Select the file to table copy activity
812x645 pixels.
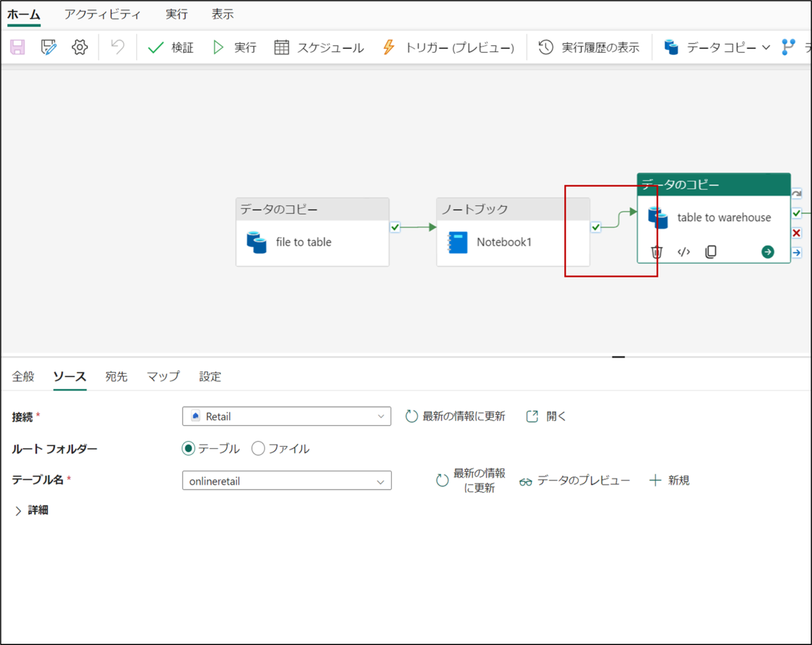click(x=312, y=232)
